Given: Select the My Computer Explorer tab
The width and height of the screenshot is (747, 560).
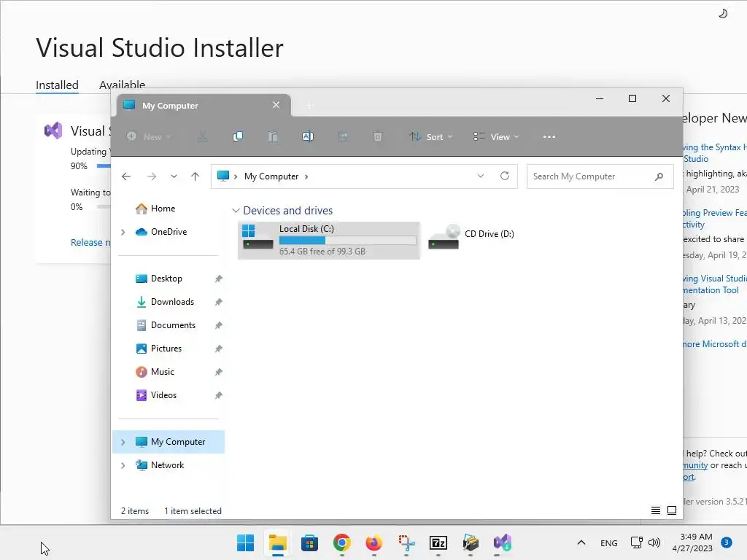Looking at the screenshot, I should coord(205,105).
